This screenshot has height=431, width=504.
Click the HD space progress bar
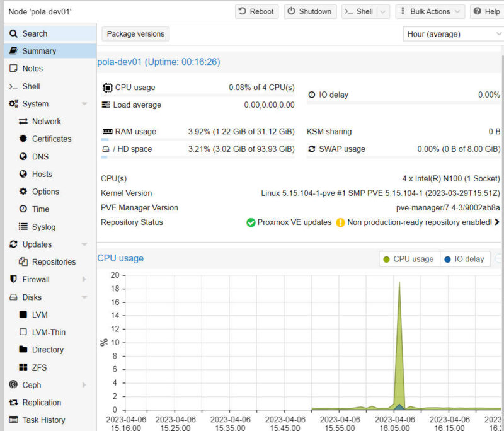click(x=198, y=157)
